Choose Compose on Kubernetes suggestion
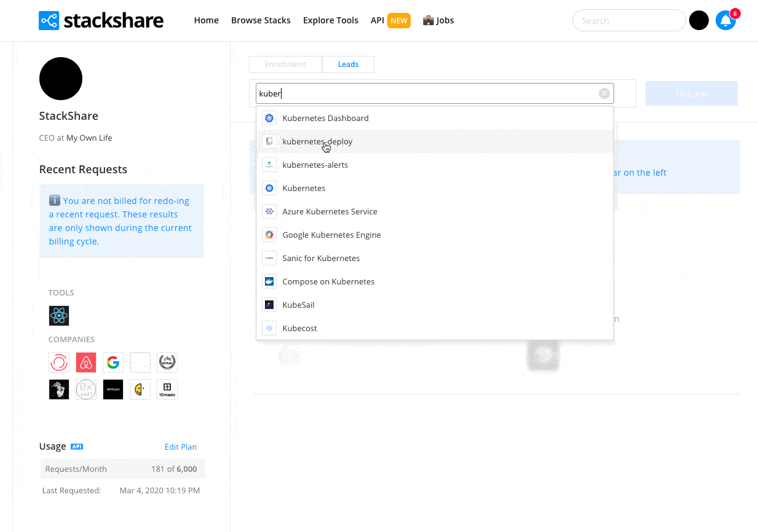The width and height of the screenshot is (758, 532). coord(435,281)
